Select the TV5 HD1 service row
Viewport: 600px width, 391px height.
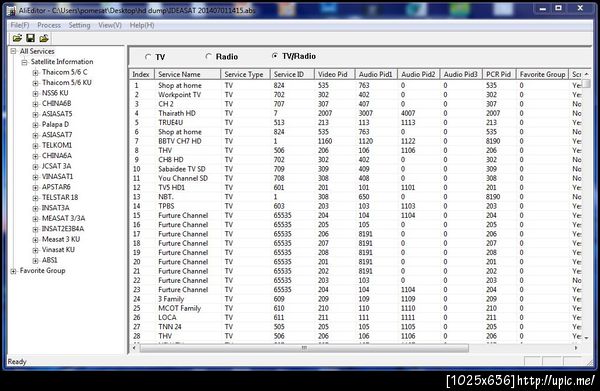[356, 187]
